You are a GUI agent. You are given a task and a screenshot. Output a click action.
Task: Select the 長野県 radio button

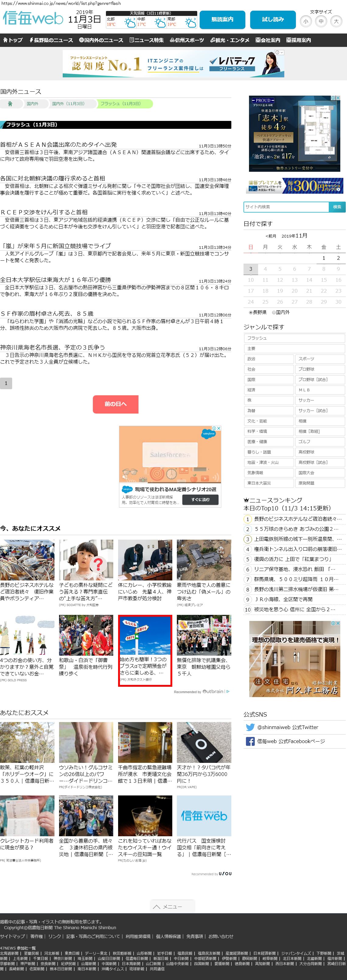click(251, 312)
